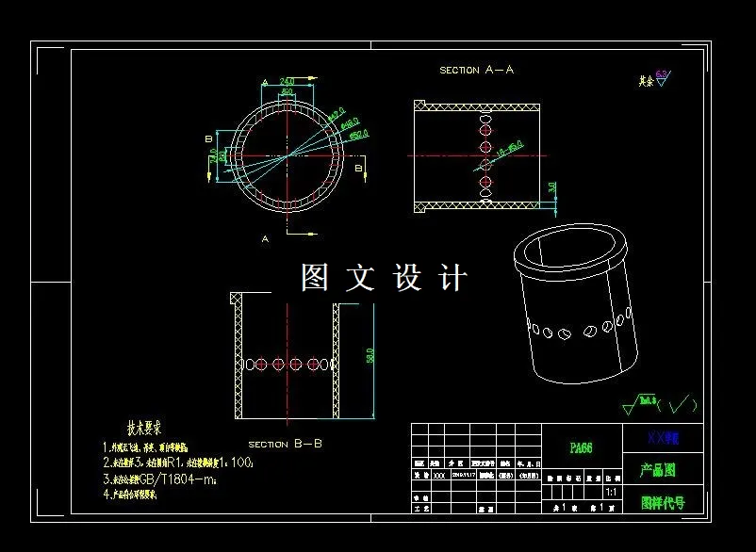Image resolution: width=756 pixels, height=552 pixels.
Task: Select the "φ52.0" diameter dimension
Action: point(359,135)
